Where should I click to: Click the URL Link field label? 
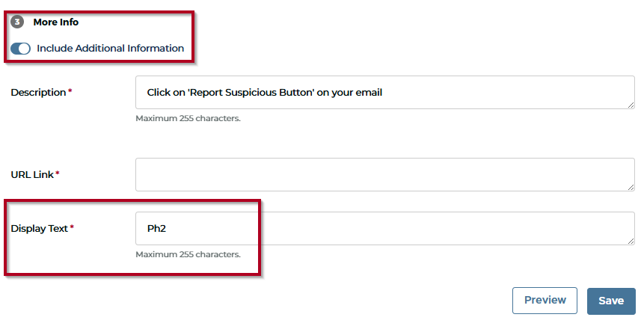coord(32,175)
